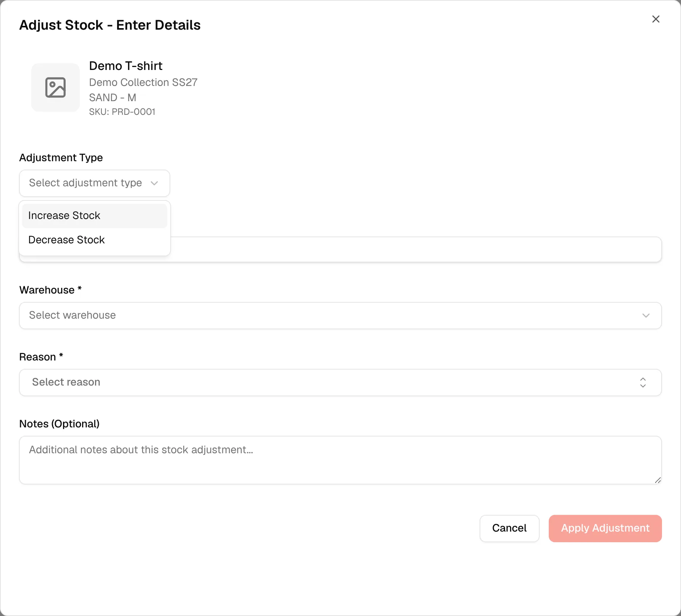Viewport: 681px width, 616px height.
Task: Click the Notes text area
Action: [340, 460]
